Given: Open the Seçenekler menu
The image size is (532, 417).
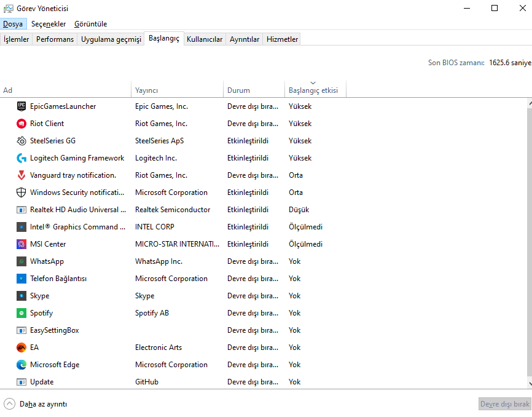Looking at the screenshot, I should point(49,24).
